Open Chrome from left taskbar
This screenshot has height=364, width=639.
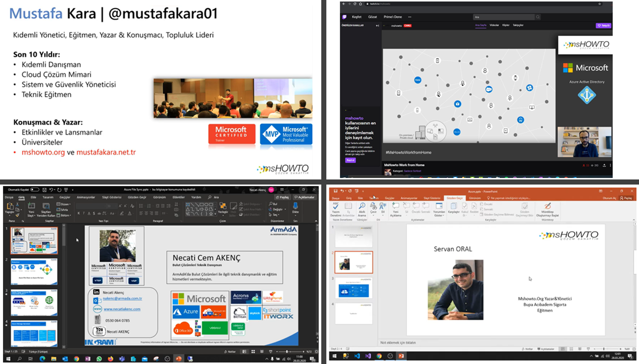pos(76,359)
